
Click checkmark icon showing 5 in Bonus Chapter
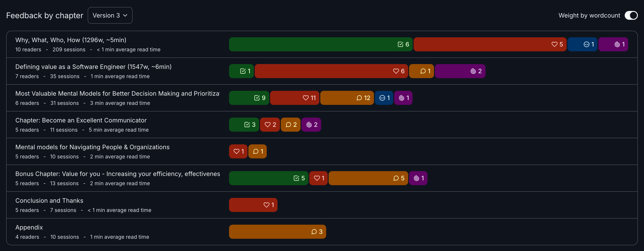[296, 178]
